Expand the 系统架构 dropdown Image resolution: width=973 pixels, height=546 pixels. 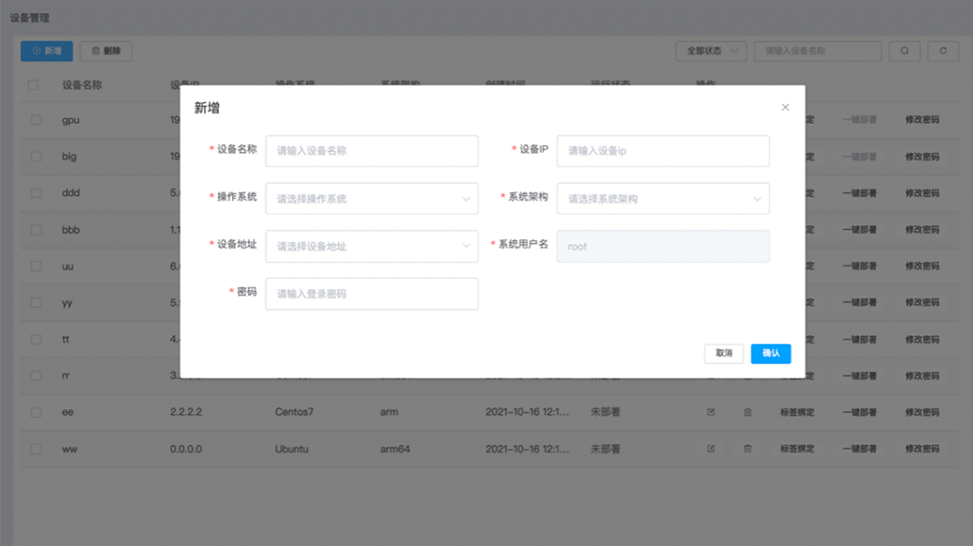663,199
